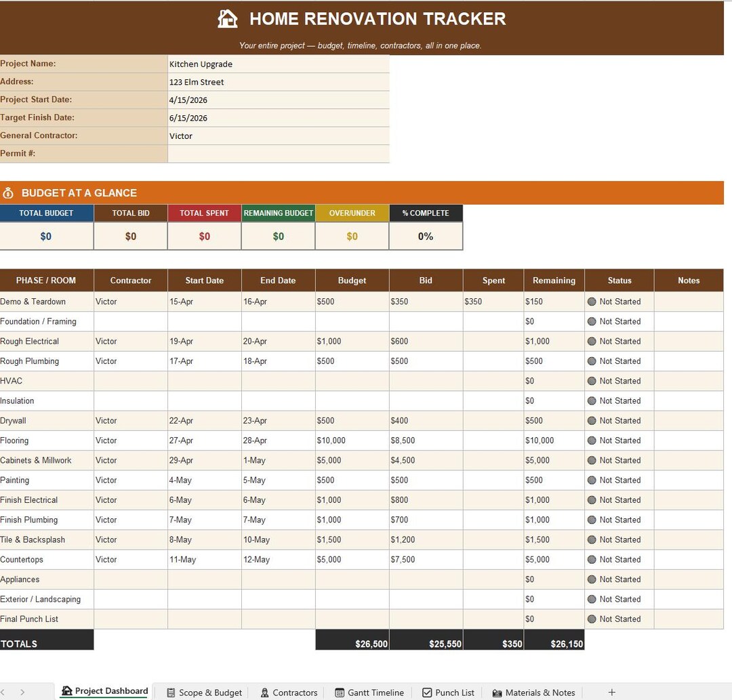Click the Project Dashboard tab house icon

coord(66,691)
